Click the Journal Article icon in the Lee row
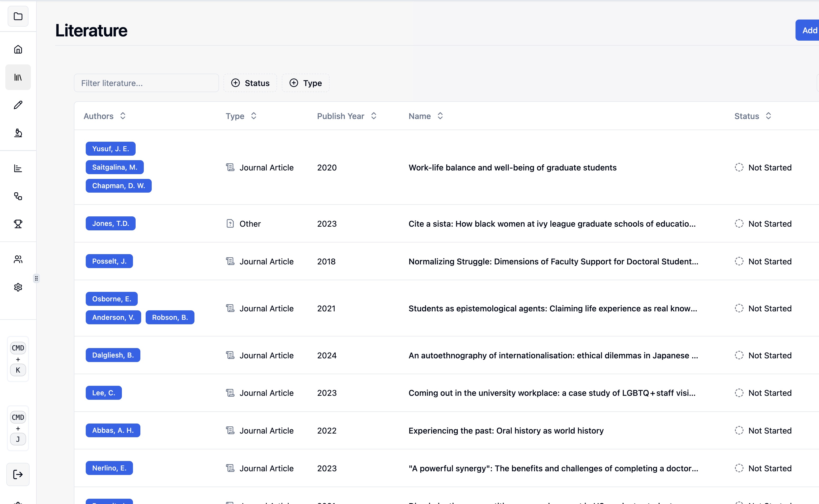This screenshot has height=504, width=819. [230, 393]
